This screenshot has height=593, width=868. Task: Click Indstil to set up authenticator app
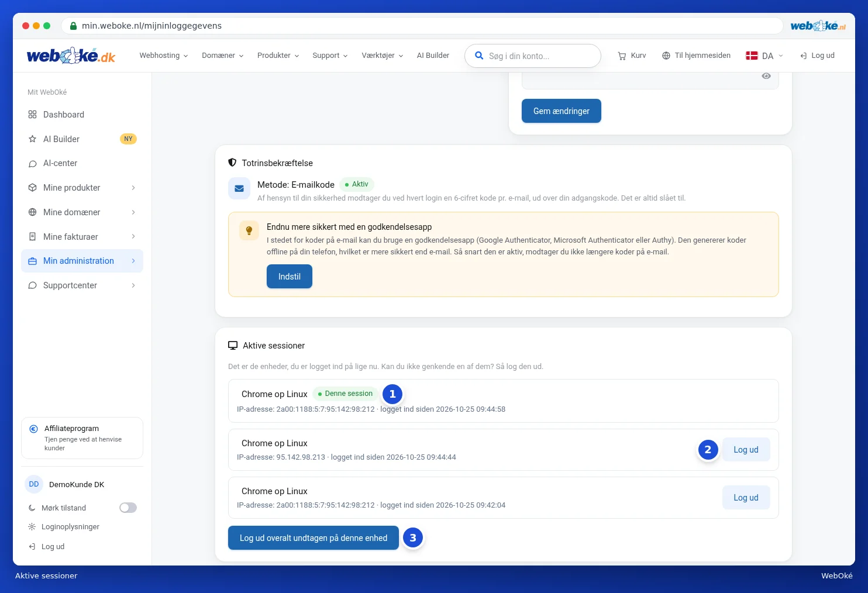click(290, 277)
